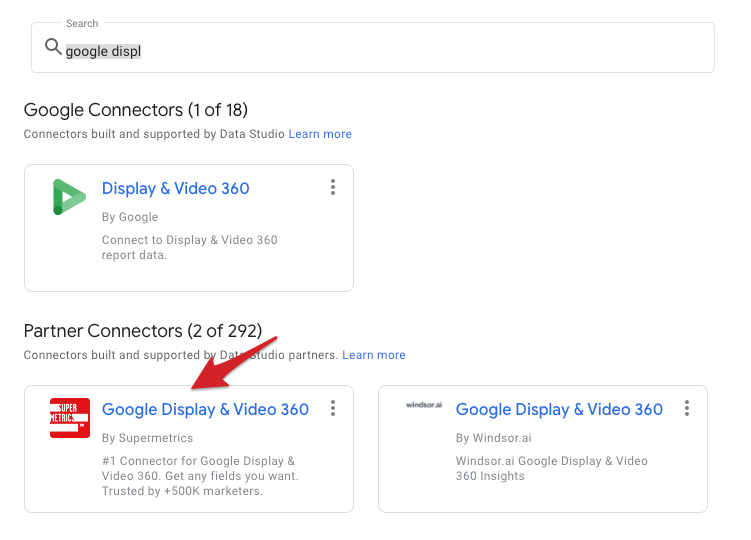Click 'Windsor.ai Google Display & Video 360 Insights' description
The image size is (751, 540).
[x=551, y=468]
